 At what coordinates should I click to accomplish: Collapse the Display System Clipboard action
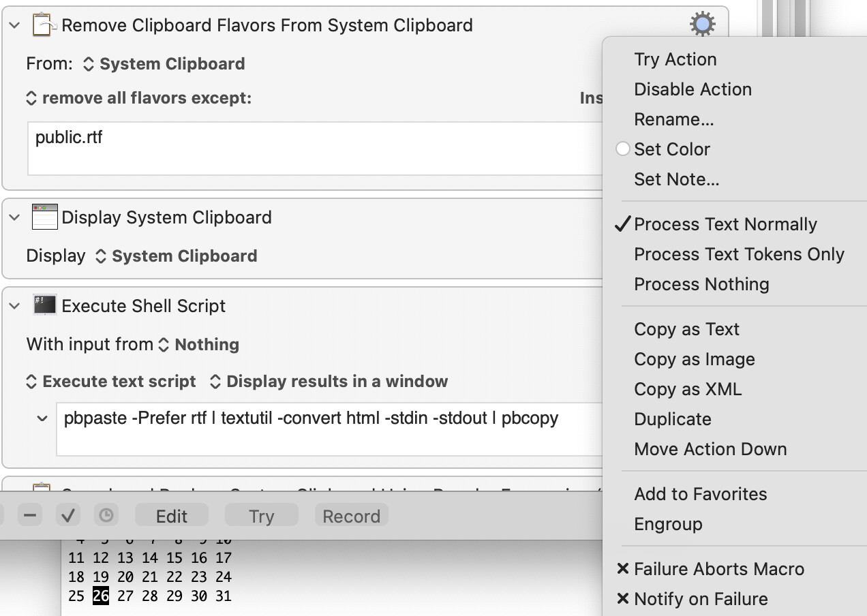coord(15,217)
